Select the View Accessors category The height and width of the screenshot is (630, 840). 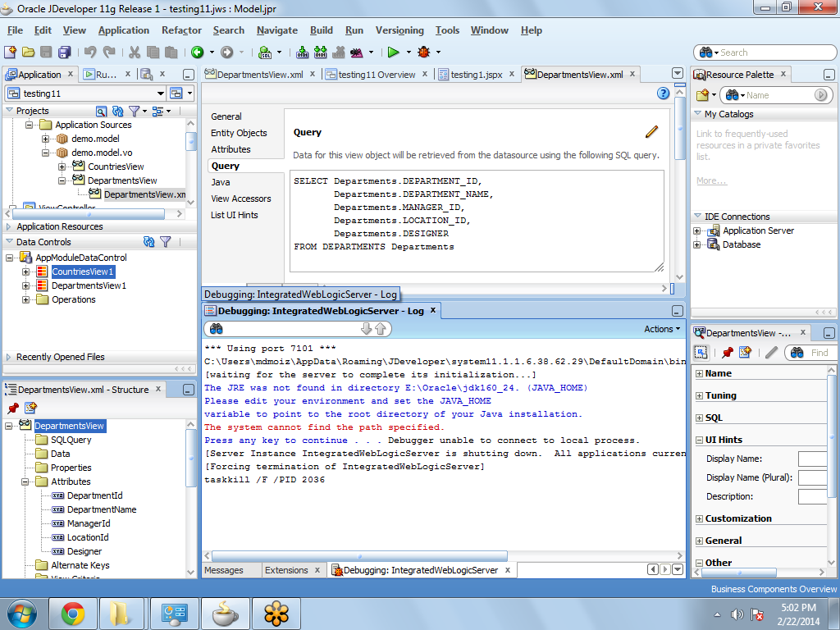click(241, 199)
